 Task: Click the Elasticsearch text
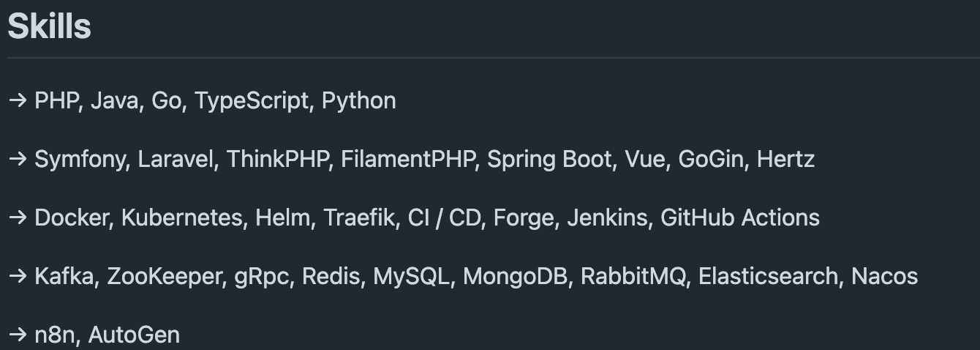click(769, 276)
